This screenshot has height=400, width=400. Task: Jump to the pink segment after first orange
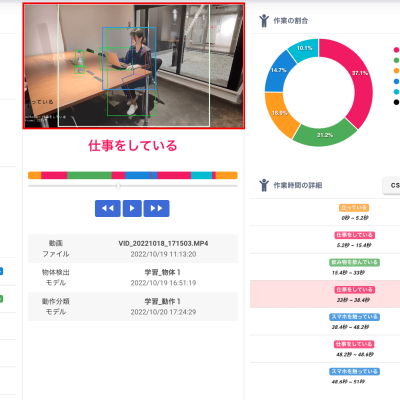[54, 175]
